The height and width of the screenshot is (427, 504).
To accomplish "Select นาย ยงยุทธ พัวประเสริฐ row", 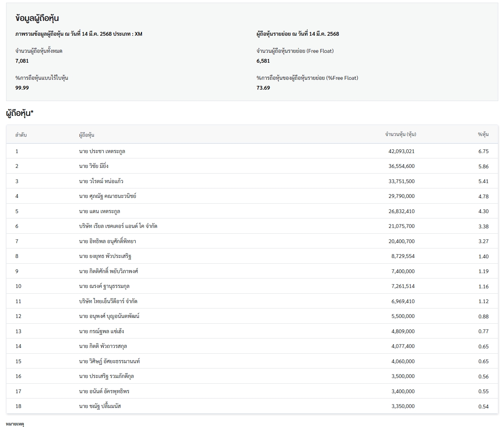I will point(105,256).
